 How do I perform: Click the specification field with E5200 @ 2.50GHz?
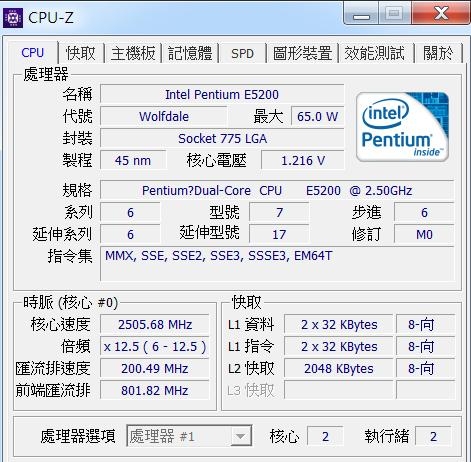point(277,190)
